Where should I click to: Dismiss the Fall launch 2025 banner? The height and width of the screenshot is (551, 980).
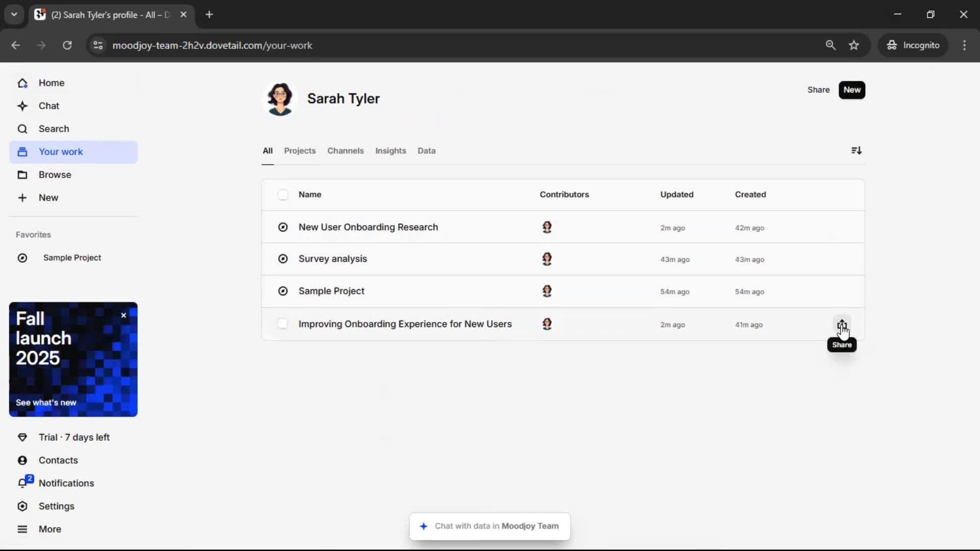(x=124, y=315)
